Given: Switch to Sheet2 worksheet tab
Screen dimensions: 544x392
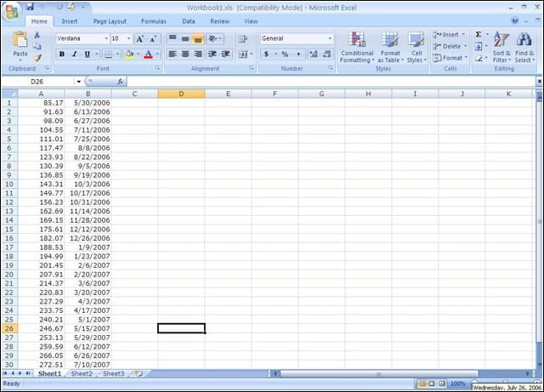Looking at the screenshot, I should coord(82,373).
